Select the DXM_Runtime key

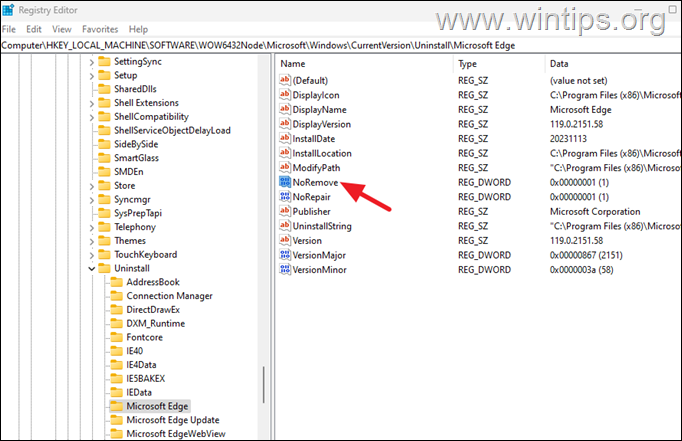[156, 323]
